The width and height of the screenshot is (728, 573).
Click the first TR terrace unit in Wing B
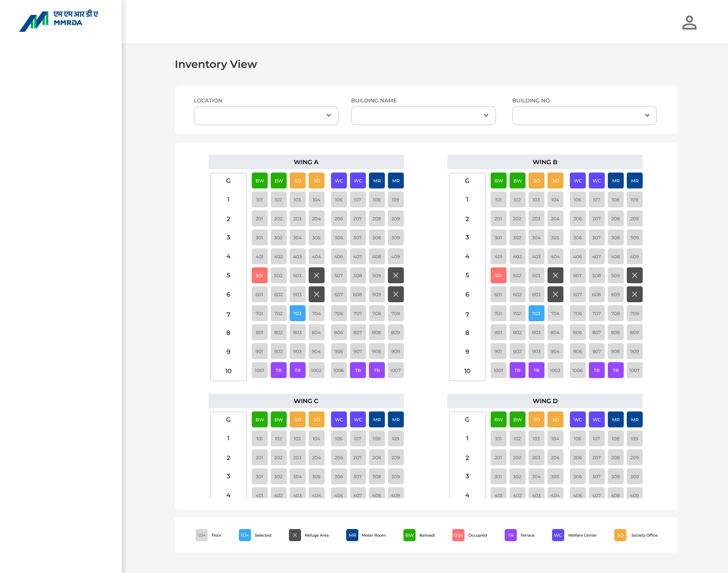click(517, 370)
